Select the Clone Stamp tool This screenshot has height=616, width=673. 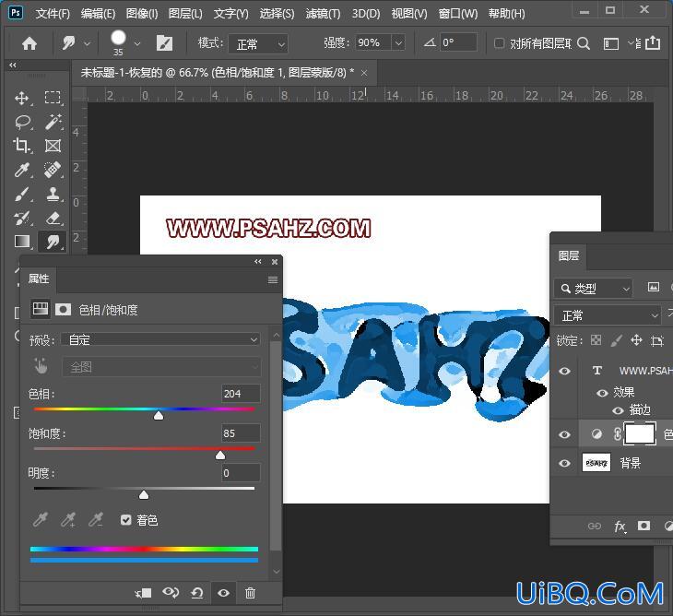pyautogui.click(x=53, y=194)
